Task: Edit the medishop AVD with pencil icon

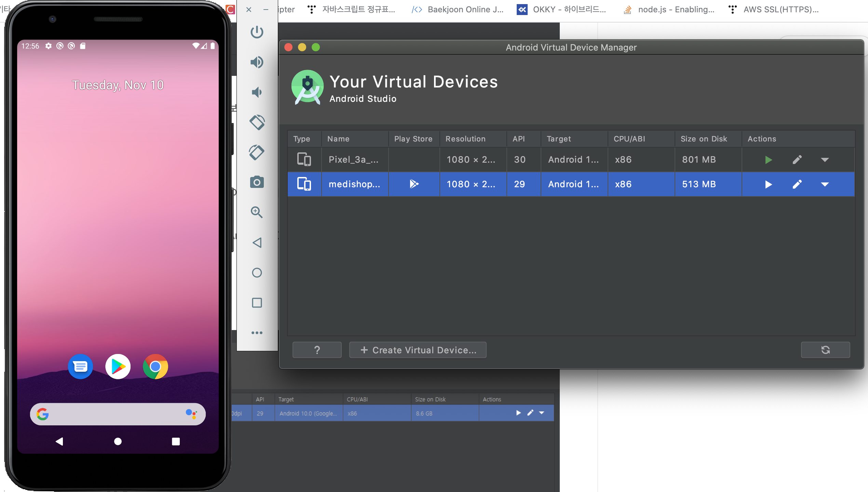Action: click(x=797, y=184)
